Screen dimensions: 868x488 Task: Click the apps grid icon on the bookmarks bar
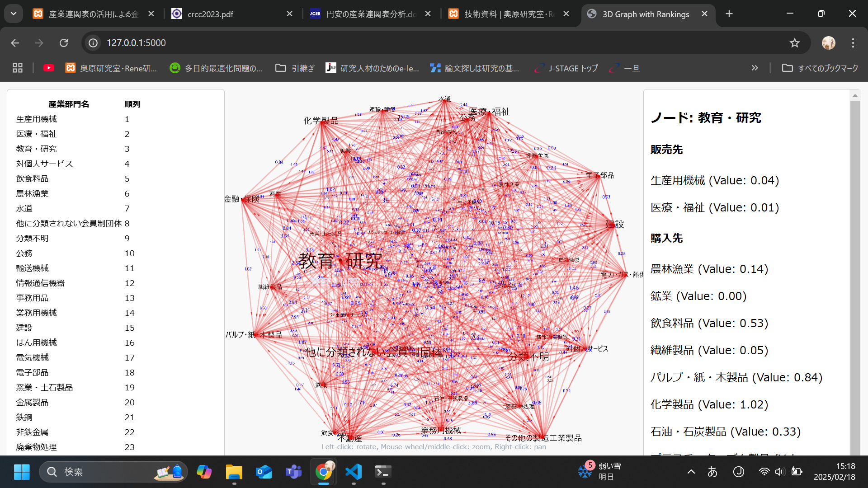coord(17,68)
